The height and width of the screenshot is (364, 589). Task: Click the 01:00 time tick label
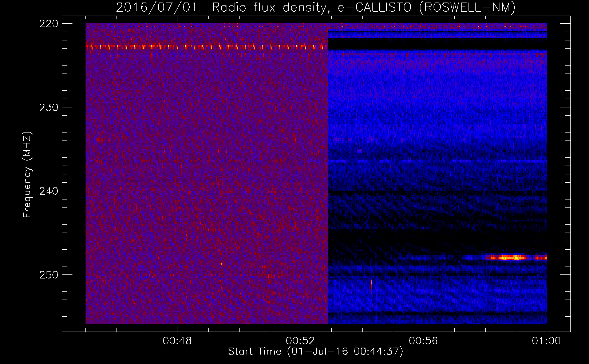point(546,341)
